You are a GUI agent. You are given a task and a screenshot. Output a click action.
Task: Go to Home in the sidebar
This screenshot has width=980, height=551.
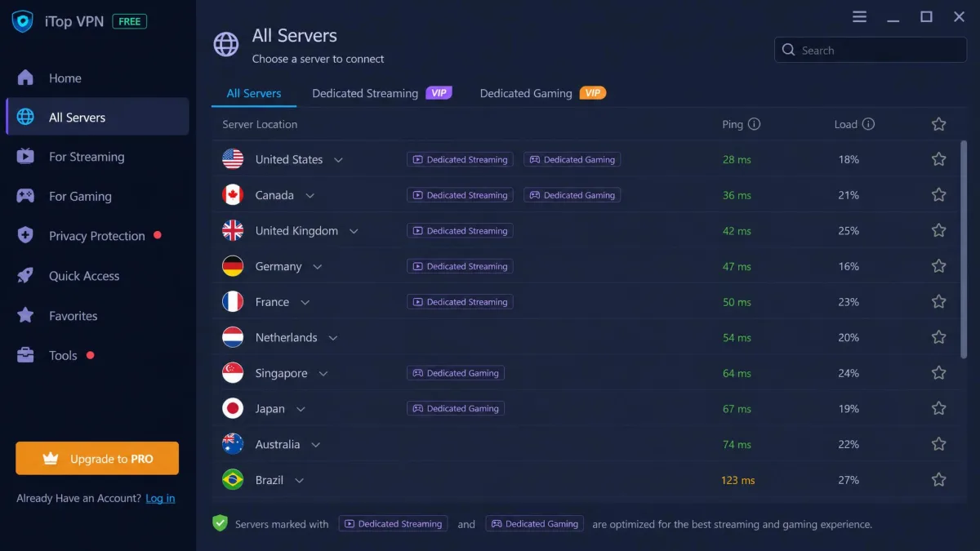tap(97, 78)
